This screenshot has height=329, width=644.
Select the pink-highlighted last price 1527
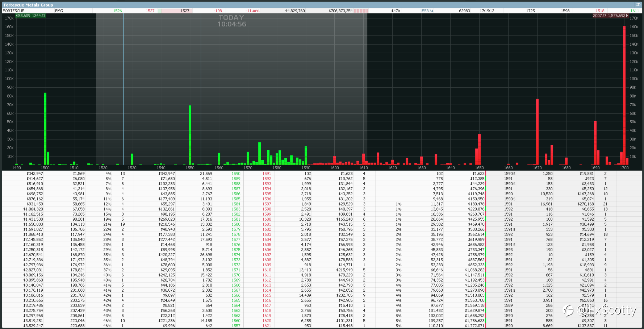point(185,11)
